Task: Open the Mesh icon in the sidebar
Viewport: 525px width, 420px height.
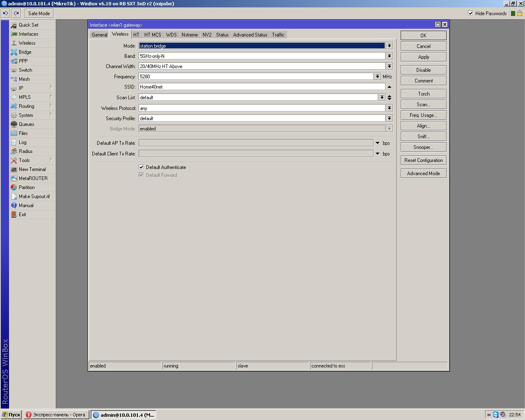Action: (x=14, y=79)
